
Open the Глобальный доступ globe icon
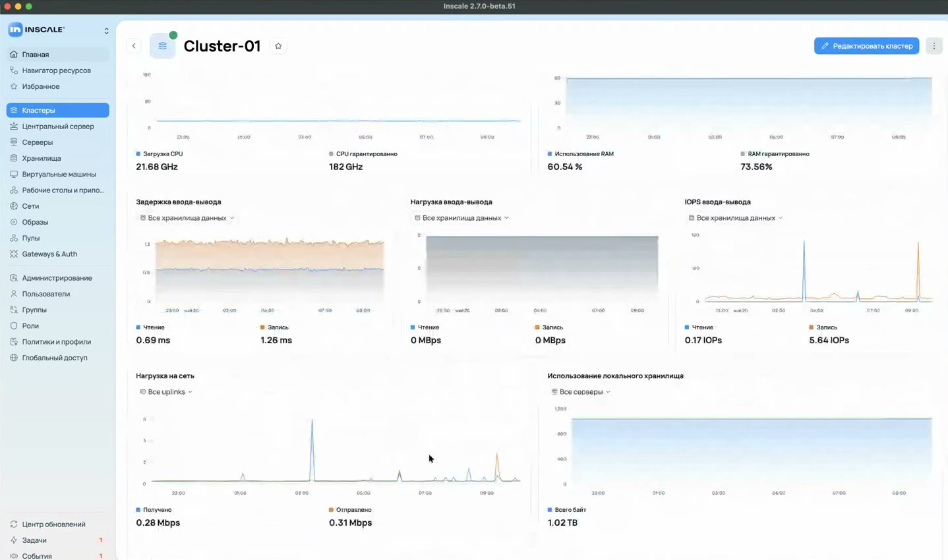coord(14,358)
